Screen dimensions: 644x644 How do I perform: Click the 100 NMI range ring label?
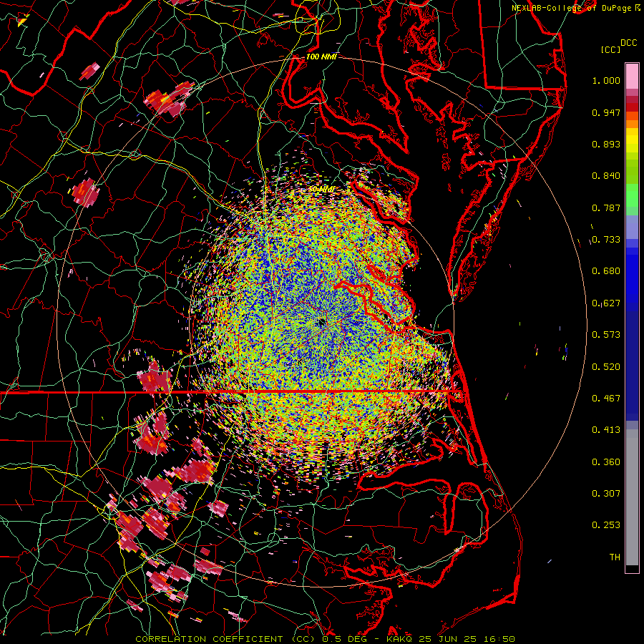[x=321, y=57]
